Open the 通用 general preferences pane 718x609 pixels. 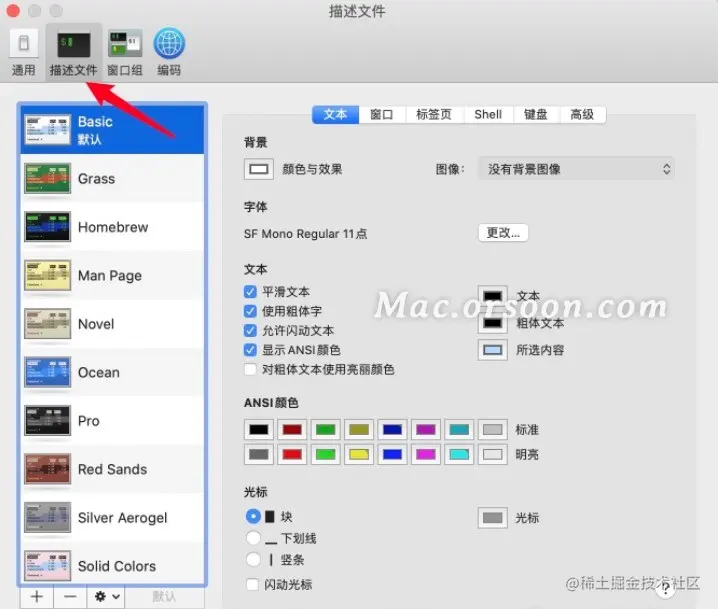(x=23, y=52)
